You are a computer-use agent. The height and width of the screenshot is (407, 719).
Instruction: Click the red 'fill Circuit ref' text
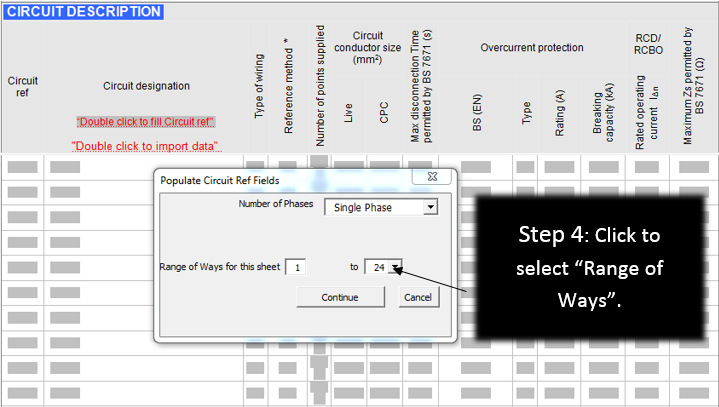pos(146,122)
